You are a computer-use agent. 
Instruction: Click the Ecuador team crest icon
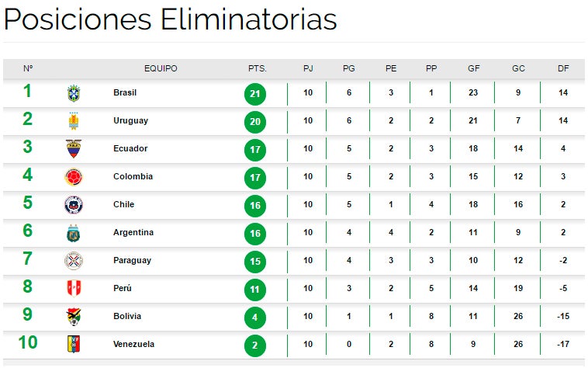pyautogui.click(x=74, y=149)
